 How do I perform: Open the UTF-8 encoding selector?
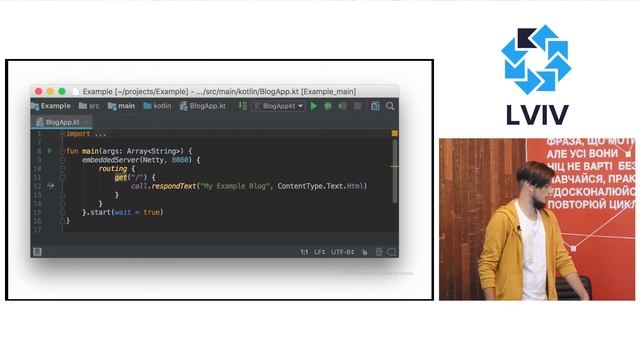pos(342,252)
